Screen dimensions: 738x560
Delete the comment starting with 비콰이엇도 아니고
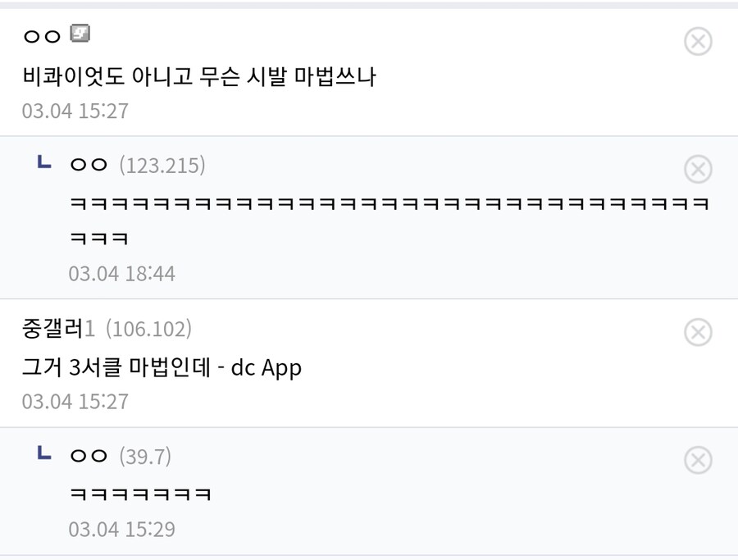pyautogui.click(x=698, y=41)
